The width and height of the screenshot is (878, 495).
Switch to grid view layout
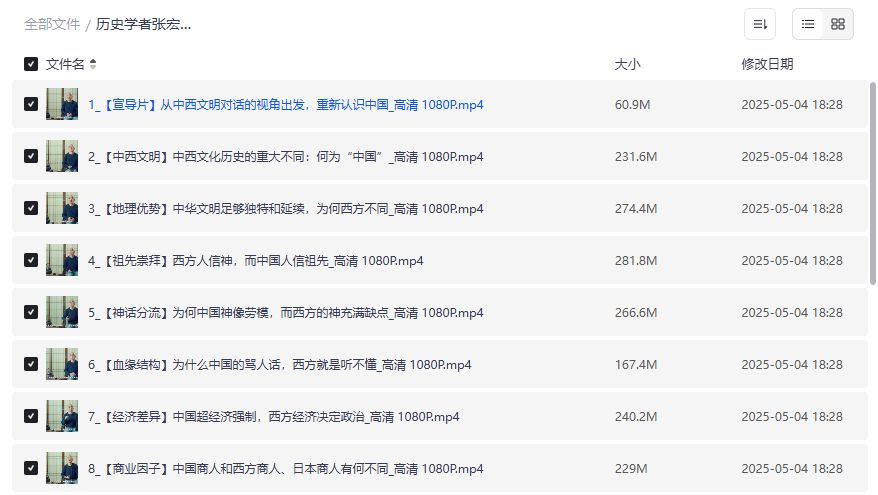[838, 24]
